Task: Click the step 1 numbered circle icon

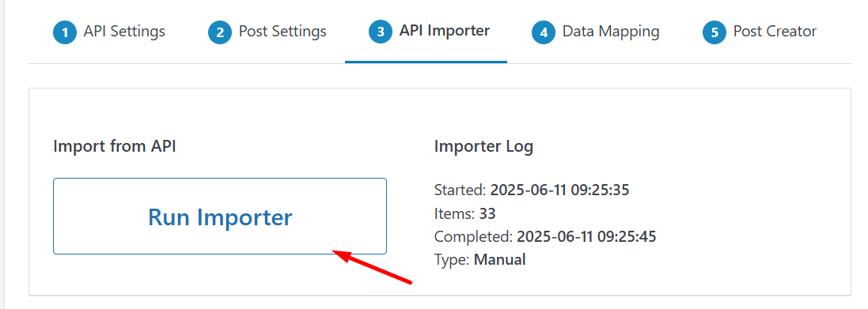Action: coord(65,32)
